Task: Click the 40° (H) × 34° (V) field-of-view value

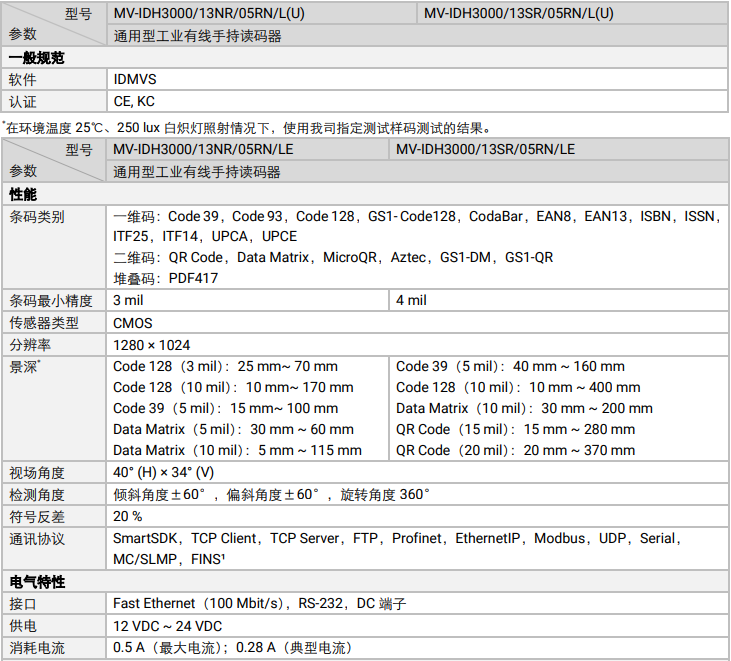Action: pos(163,472)
